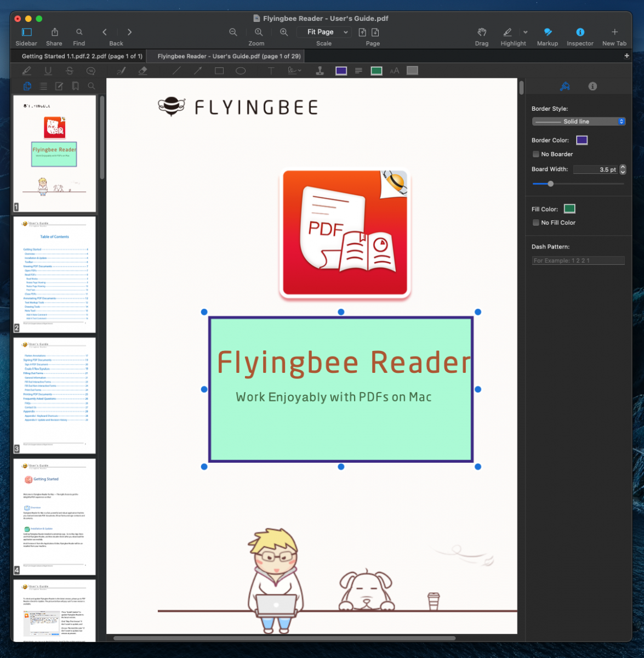Select the eraser tool

tap(143, 71)
